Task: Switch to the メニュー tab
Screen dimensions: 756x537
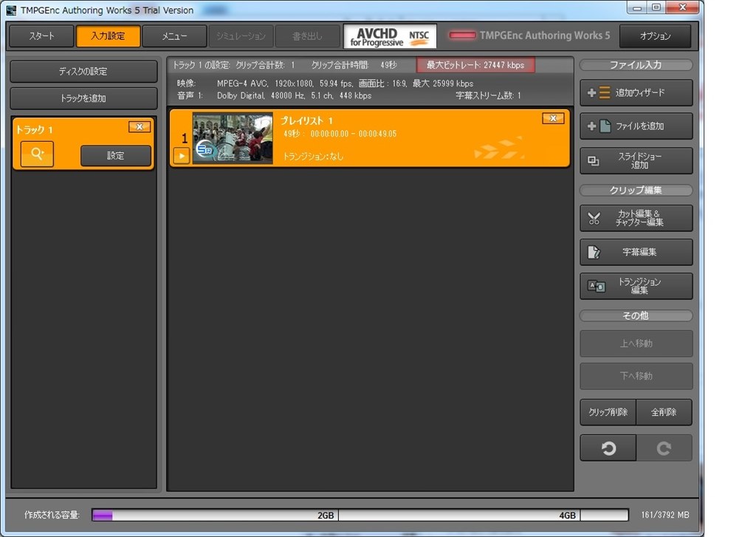Action: click(x=174, y=36)
